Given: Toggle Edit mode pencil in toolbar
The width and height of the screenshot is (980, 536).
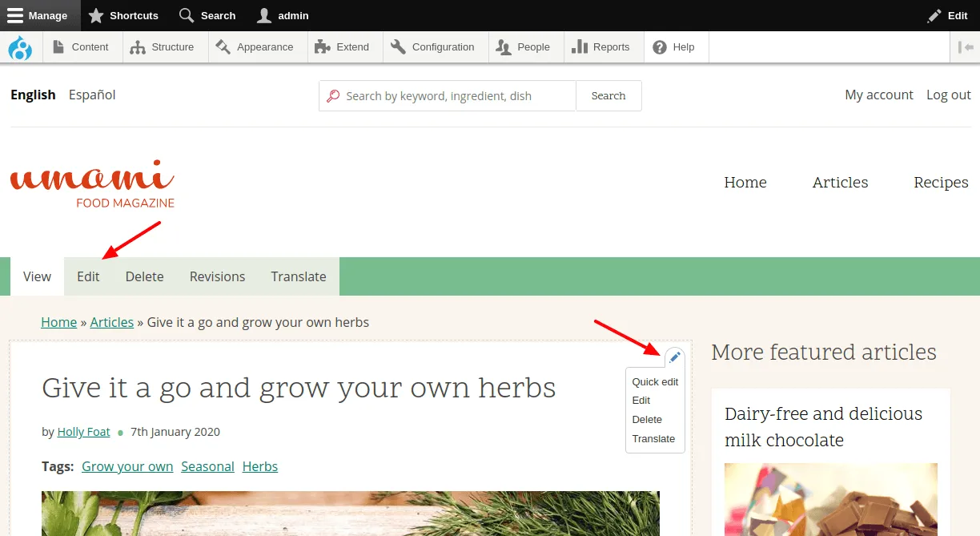Looking at the screenshot, I should click(x=948, y=15).
